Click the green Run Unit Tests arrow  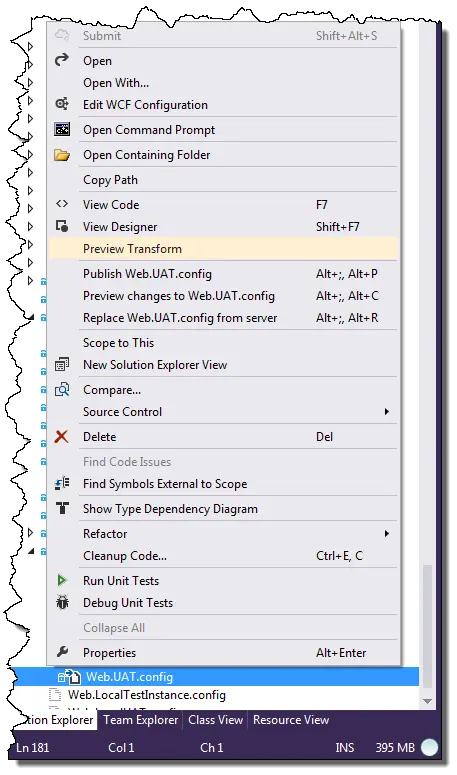pos(62,580)
